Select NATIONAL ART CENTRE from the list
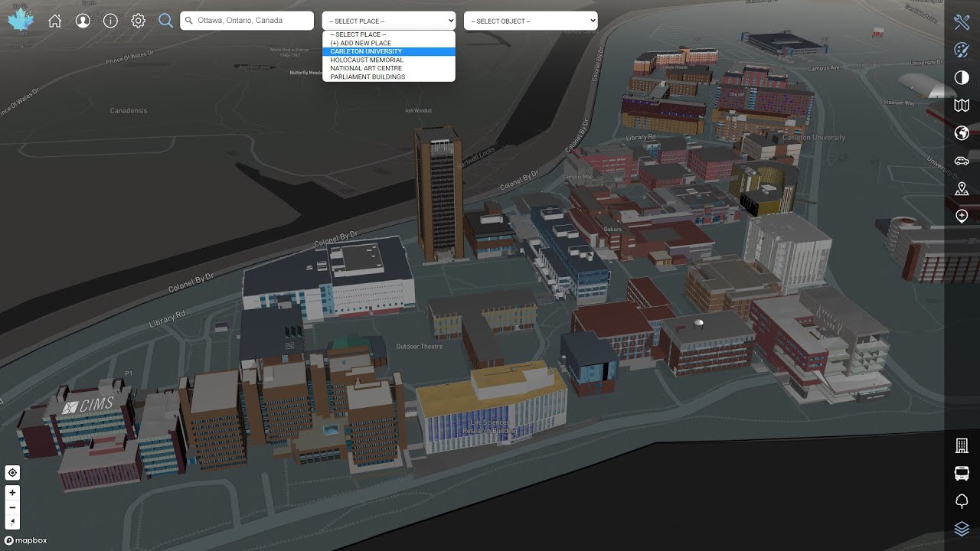The height and width of the screenshot is (551, 980). pos(389,68)
